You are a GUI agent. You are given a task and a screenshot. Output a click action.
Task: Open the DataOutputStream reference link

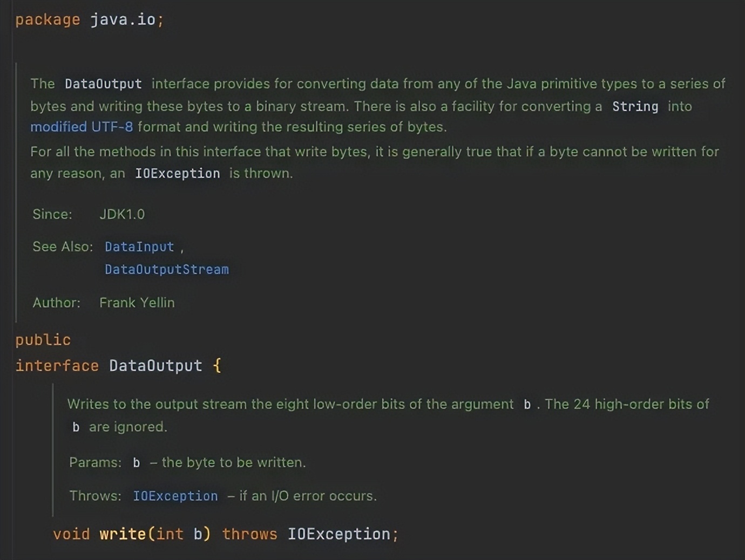point(166,269)
